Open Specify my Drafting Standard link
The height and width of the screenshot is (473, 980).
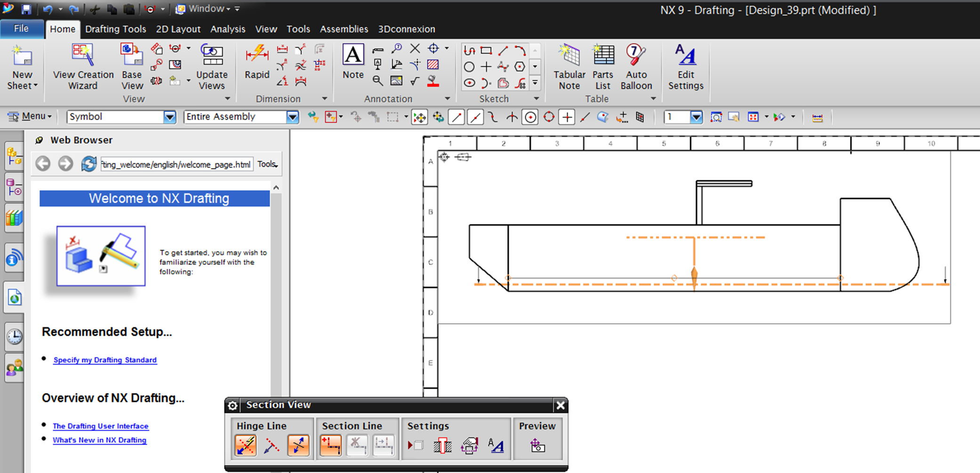[x=105, y=360]
